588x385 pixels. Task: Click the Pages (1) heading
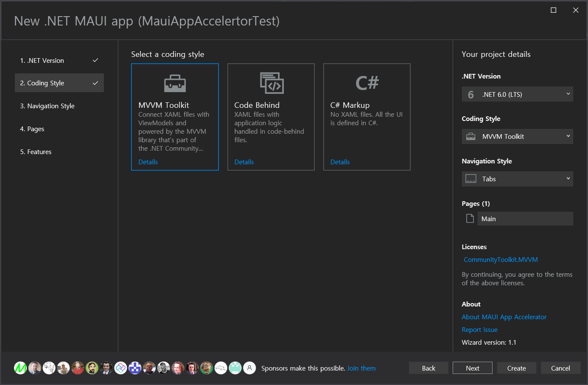click(x=476, y=204)
